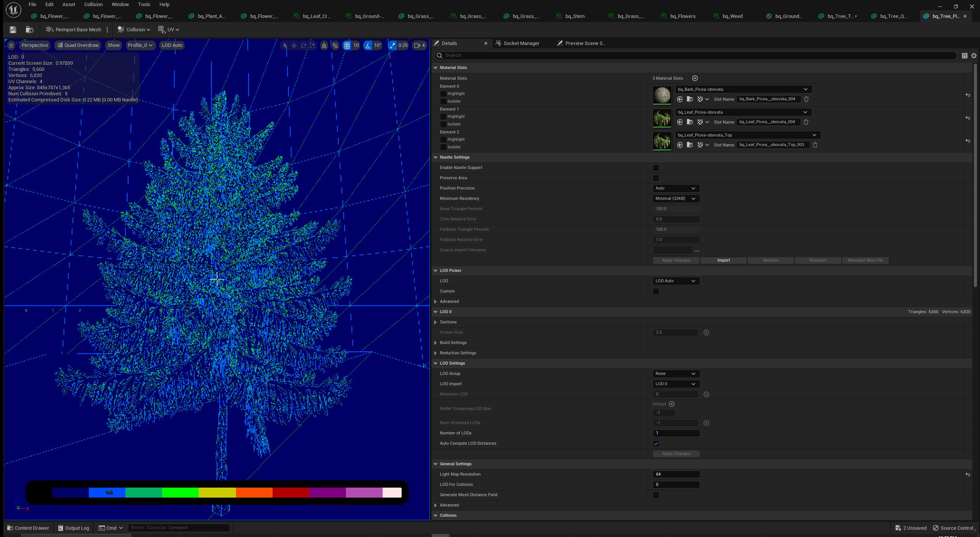980x537 pixels.
Task: Click the purple overdraw legend swatch
Action: point(327,493)
